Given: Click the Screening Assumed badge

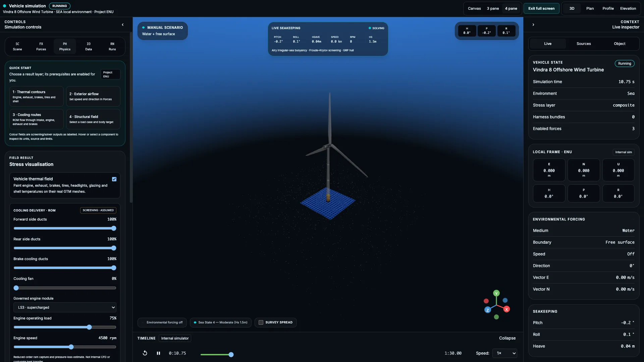Looking at the screenshot, I should click(x=98, y=210).
